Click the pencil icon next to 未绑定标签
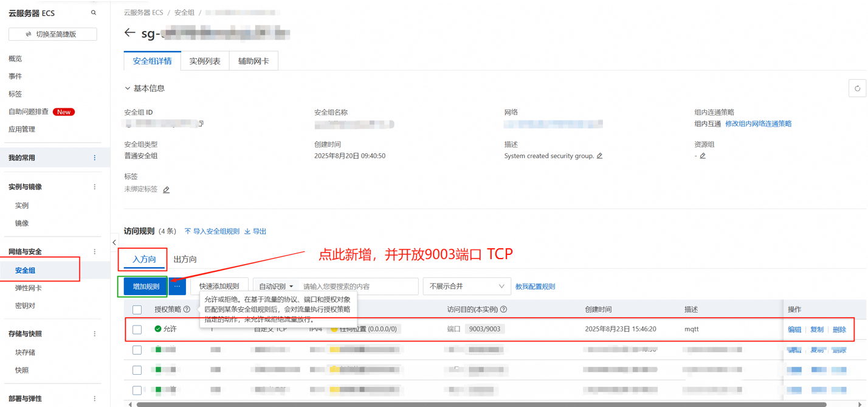The width and height of the screenshot is (868, 407). pos(166,190)
